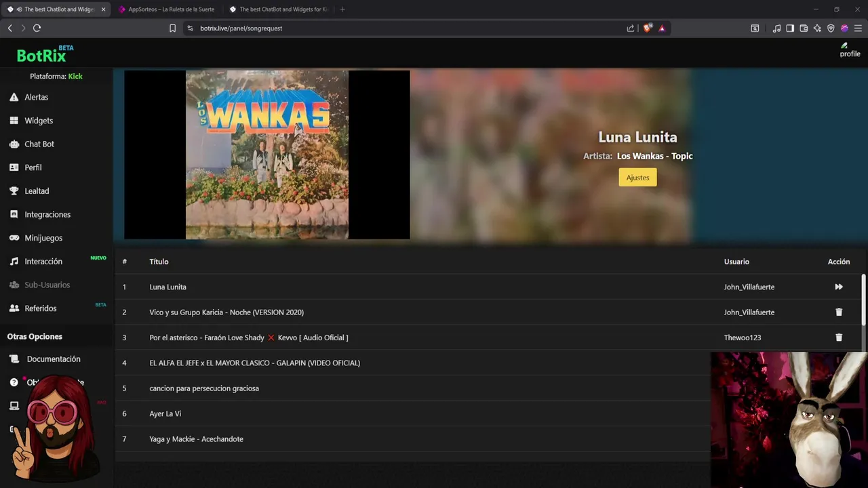Open Leo AI sparkle icon

[x=817, y=28]
